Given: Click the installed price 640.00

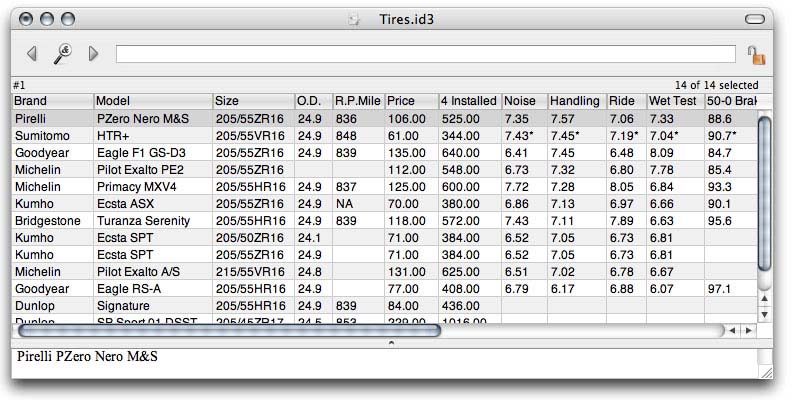Looking at the screenshot, I should pos(470,153).
